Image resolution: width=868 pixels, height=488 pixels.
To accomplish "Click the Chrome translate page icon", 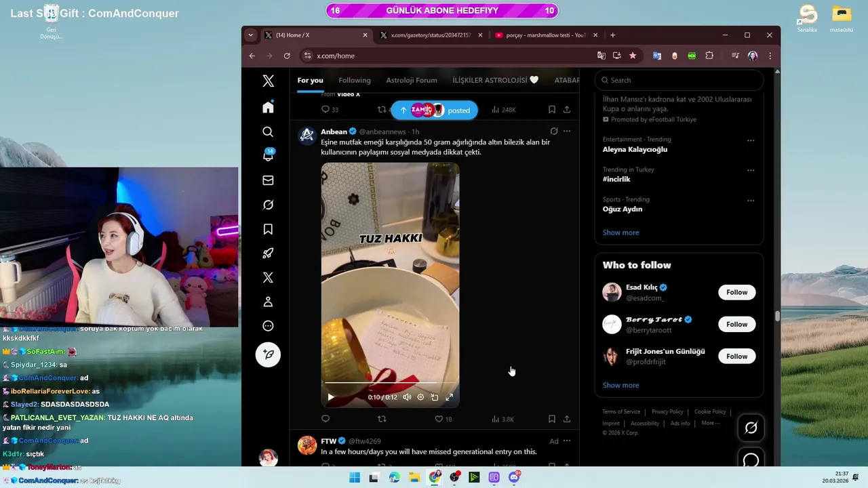I will (601, 56).
